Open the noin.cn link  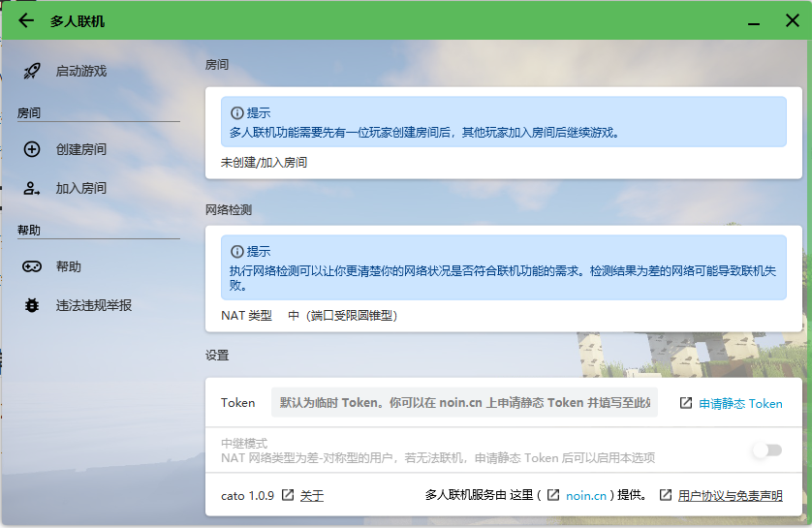[586, 495]
